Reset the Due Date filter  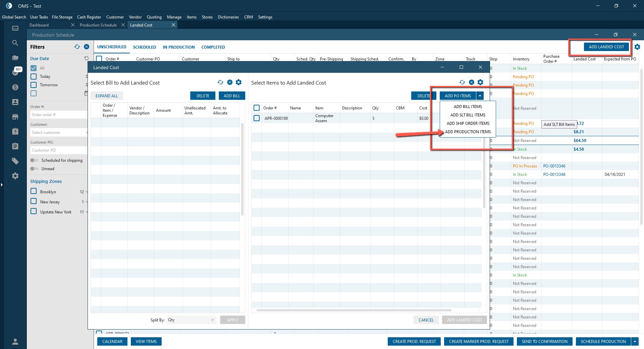click(86, 58)
